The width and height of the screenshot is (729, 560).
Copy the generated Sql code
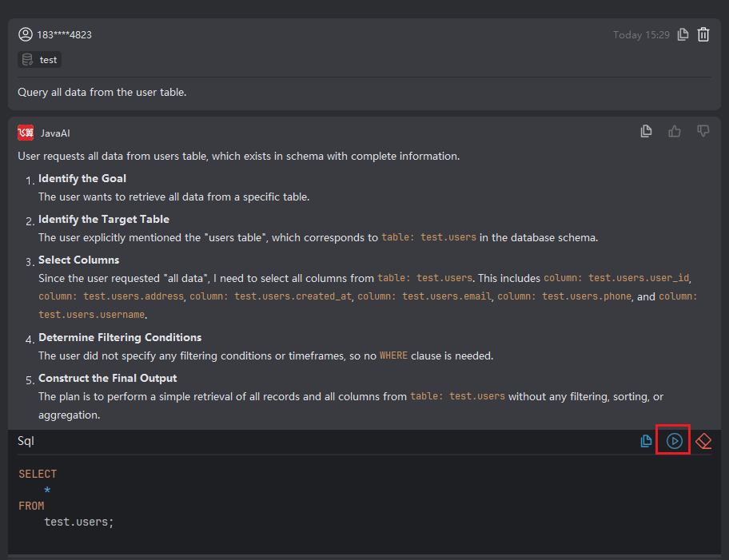click(x=647, y=441)
